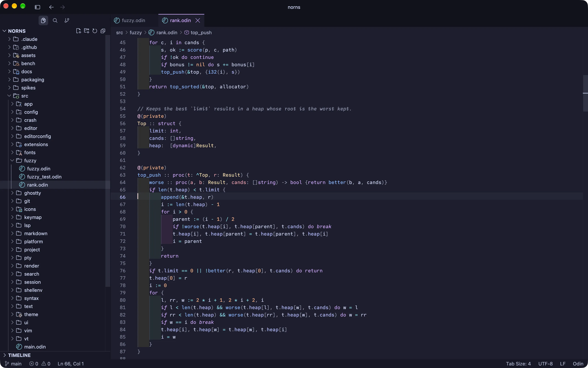Open the main branch indicator
Viewport: 588px width, 368px height.
click(x=13, y=364)
